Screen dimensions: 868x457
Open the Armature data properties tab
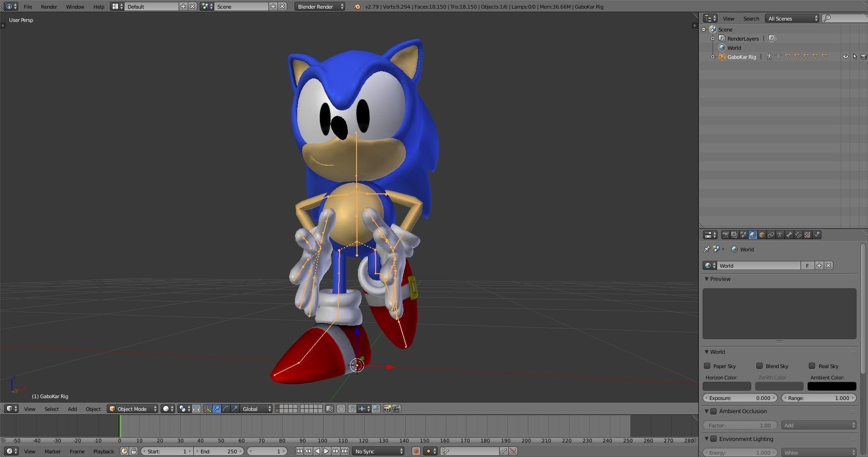tap(780, 235)
